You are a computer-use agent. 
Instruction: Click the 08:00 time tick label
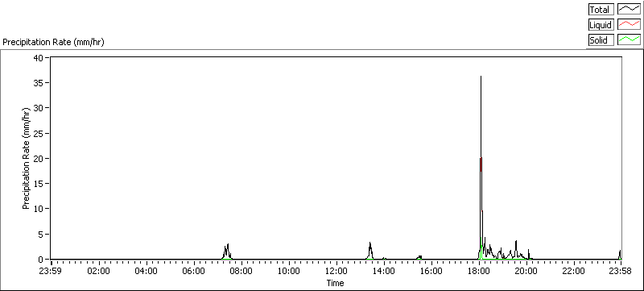241,271
